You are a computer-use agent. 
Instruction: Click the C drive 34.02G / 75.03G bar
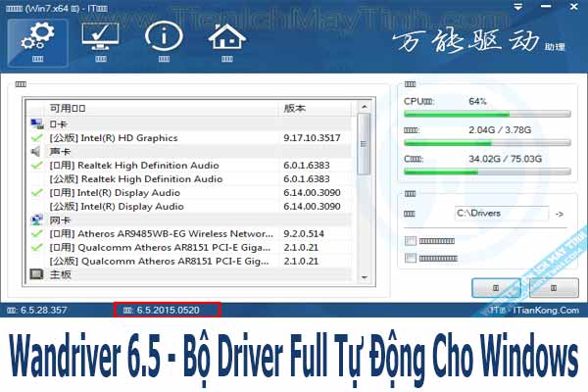point(487,171)
